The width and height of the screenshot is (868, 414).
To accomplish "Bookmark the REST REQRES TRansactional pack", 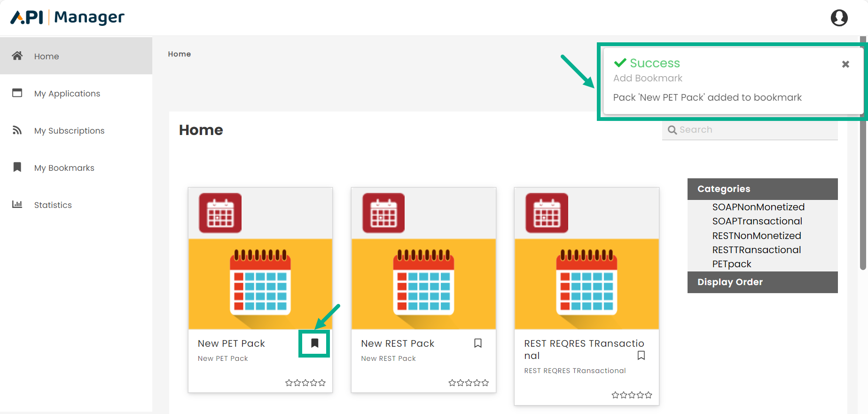I will 641,356.
